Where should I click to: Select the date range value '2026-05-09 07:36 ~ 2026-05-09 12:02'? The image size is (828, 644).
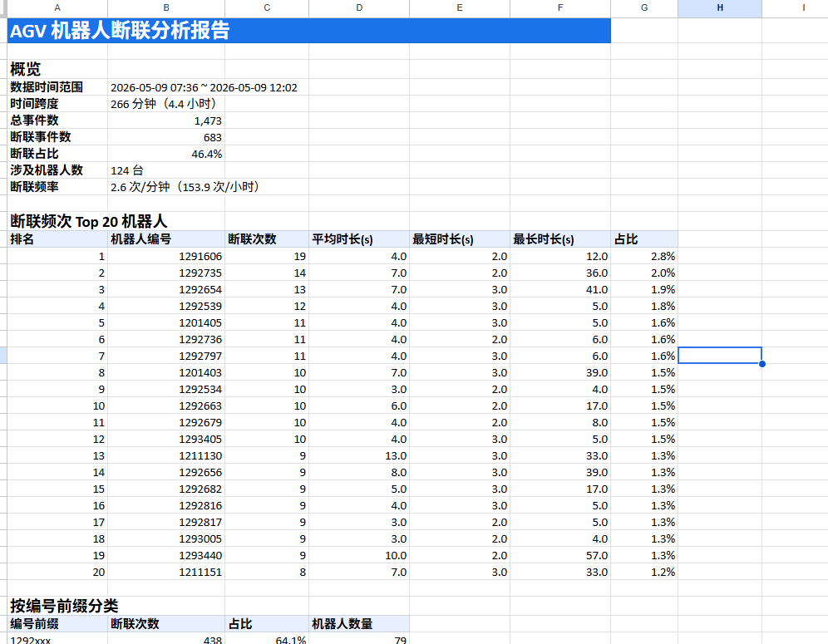tap(204, 87)
